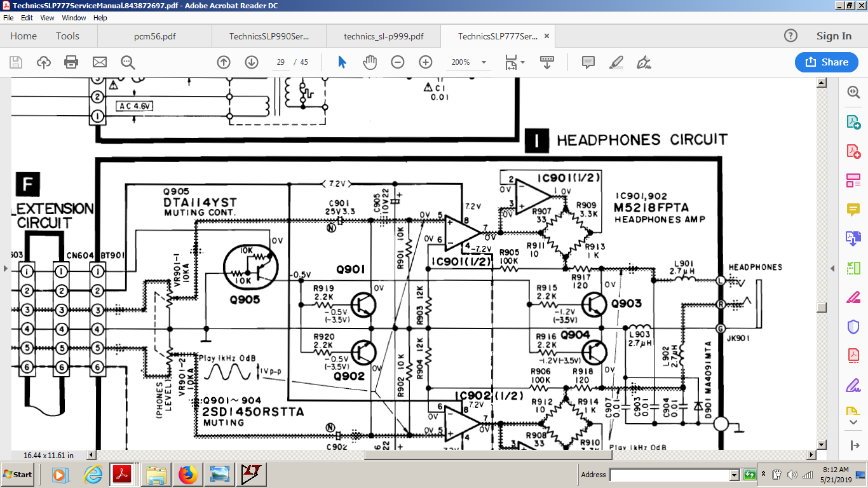Expand more tools chevron in right pane
This screenshot has width=868, height=488.
[x=853, y=422]
